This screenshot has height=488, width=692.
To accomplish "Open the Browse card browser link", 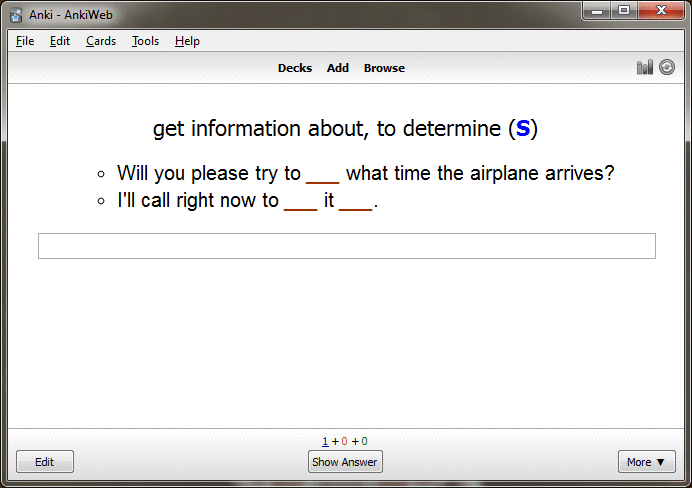I will point(384,68).
